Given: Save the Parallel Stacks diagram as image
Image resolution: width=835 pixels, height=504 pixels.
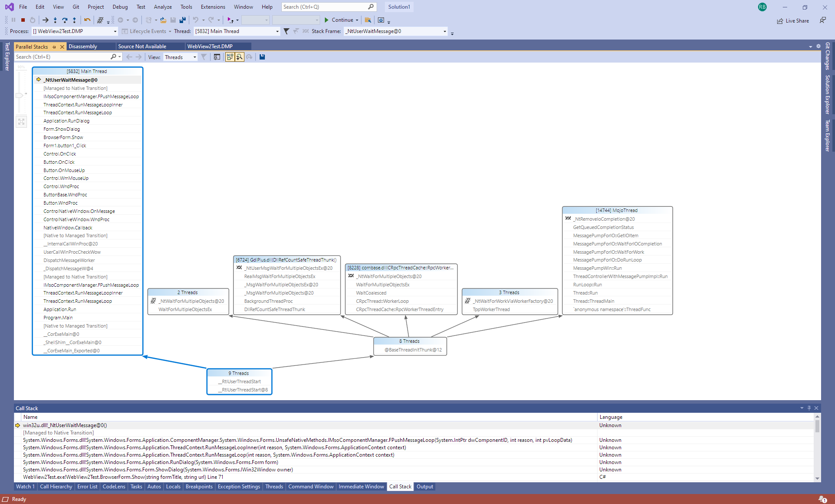Looking at the screenshot, I should (262, 57).
